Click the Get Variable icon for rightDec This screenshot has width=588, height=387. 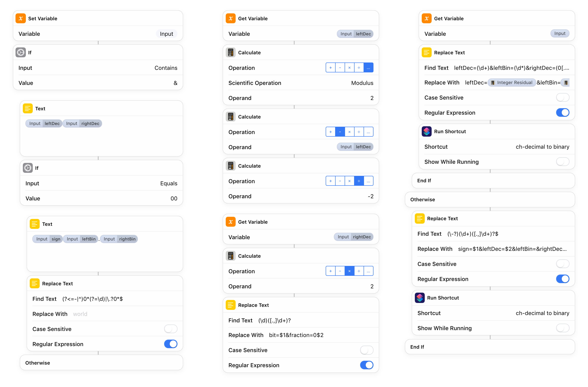[x=230, y=222]
